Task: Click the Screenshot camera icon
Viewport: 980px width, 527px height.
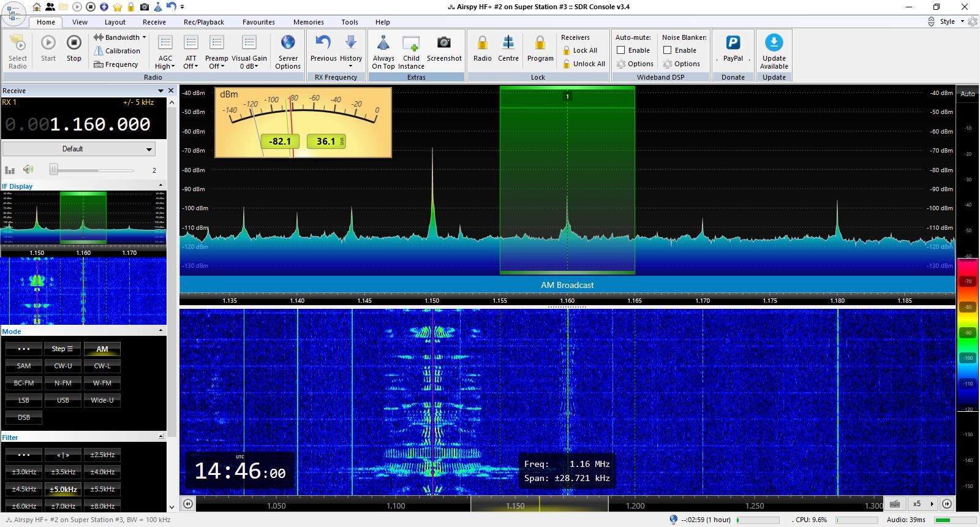Action: click(x=444, y=43)
